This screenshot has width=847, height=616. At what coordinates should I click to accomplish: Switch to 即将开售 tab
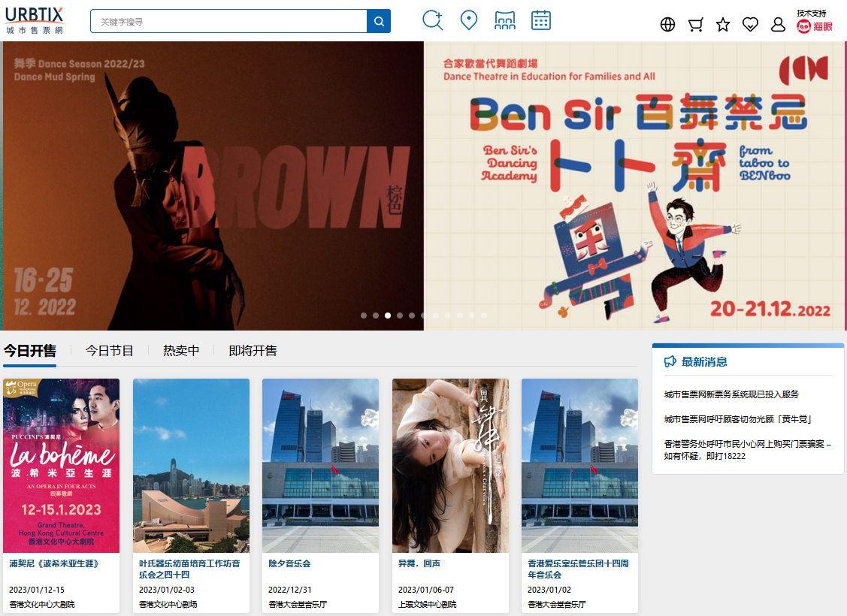253,351
